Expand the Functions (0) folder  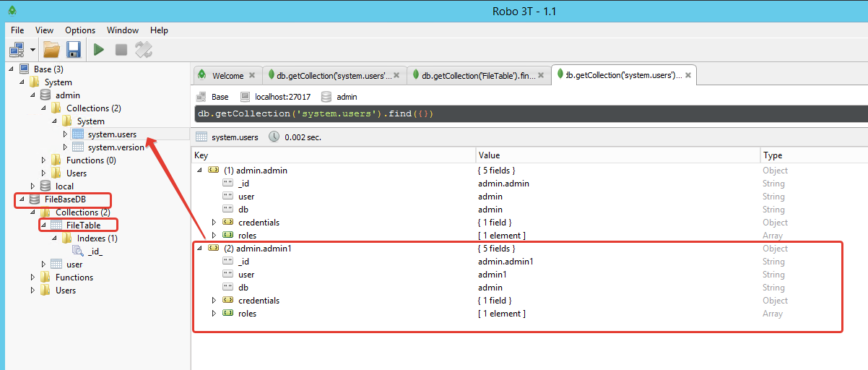point(43,160)
